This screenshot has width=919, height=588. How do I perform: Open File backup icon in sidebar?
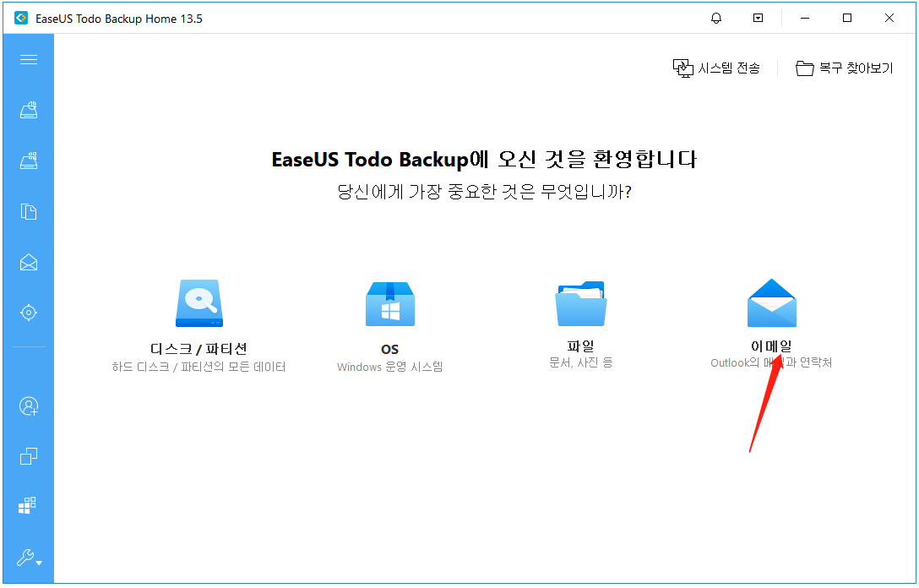click(28, 211)
